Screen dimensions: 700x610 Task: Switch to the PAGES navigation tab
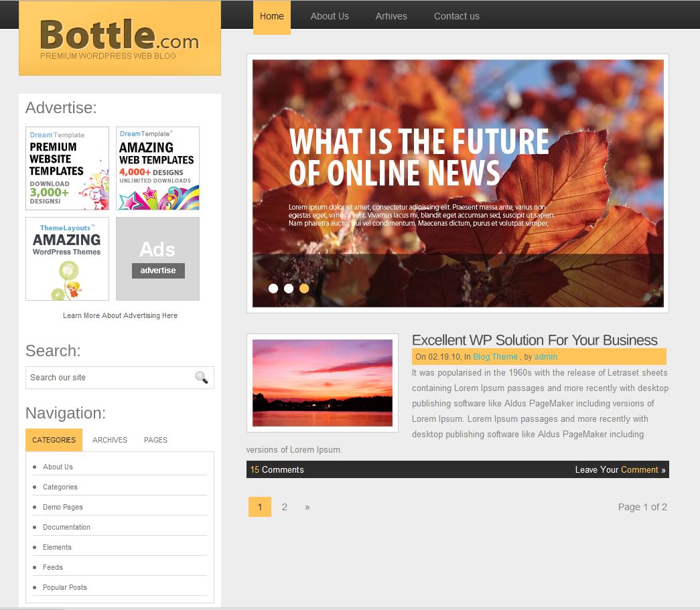pos(156,440)
